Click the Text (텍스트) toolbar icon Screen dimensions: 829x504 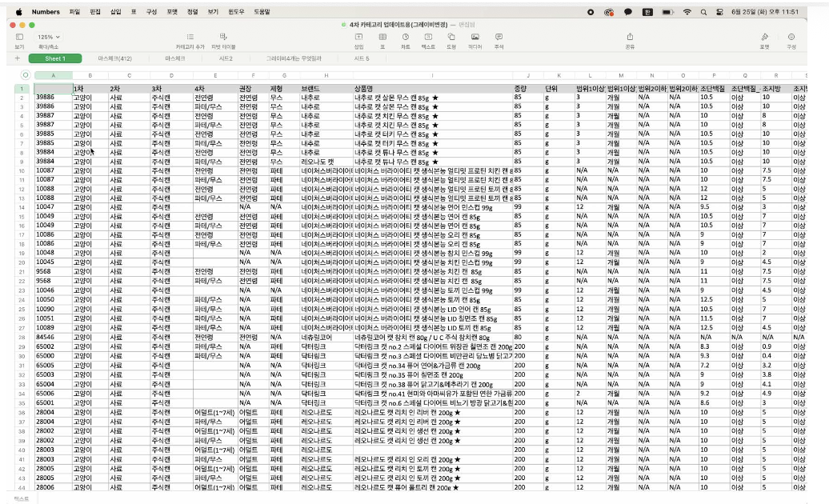(428, 37)
